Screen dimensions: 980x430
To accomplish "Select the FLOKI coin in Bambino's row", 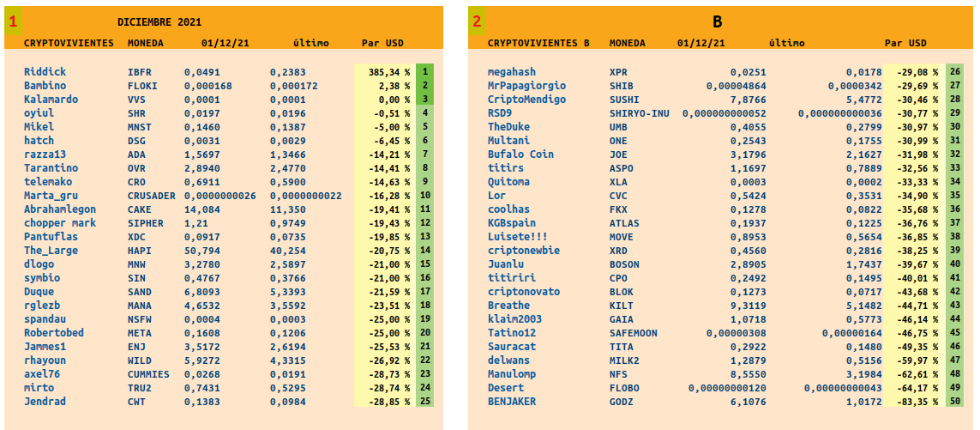I will (142, 86).
